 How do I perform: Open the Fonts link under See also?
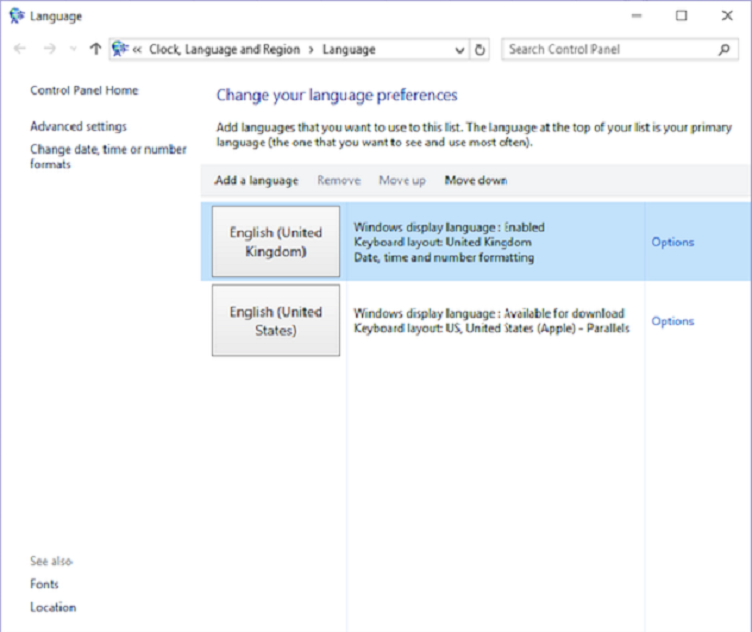(x=44, y=584)
